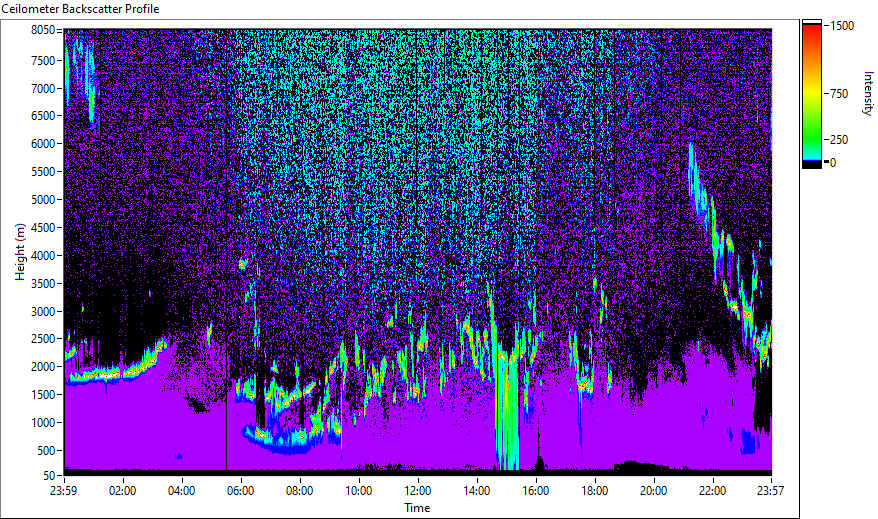Click the 12:00 time axis label

pos(418,491)
